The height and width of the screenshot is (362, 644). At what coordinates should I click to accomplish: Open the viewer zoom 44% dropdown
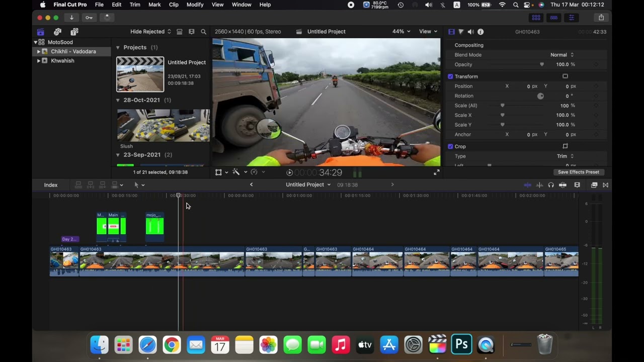pos(401,32)
